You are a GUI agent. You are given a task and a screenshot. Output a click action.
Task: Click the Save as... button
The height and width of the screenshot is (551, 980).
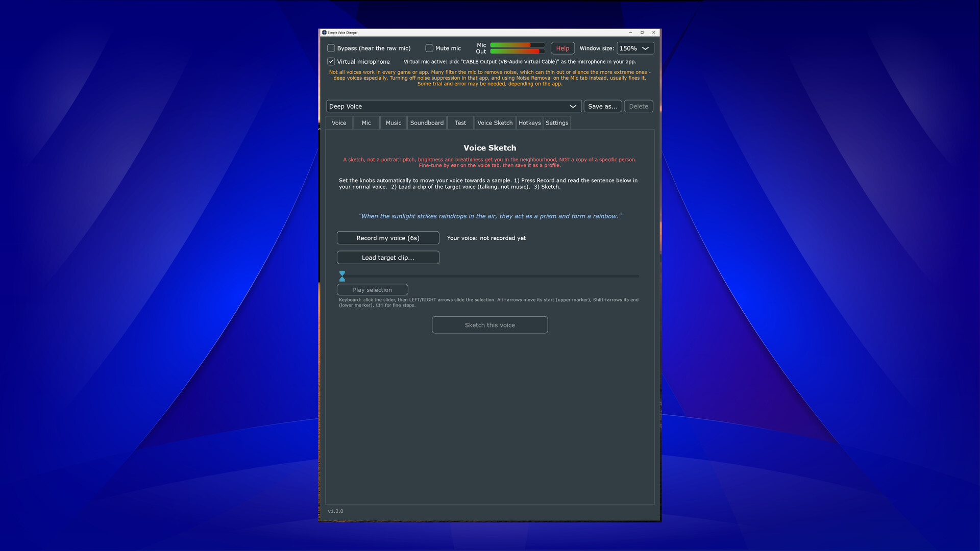[602, 107]
